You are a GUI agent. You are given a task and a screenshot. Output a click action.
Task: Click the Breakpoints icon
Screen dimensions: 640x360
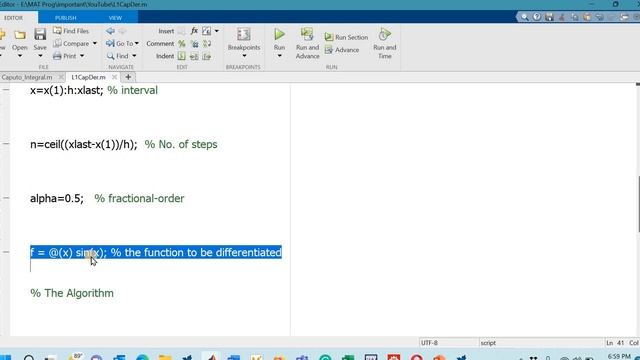pos(244,34)
